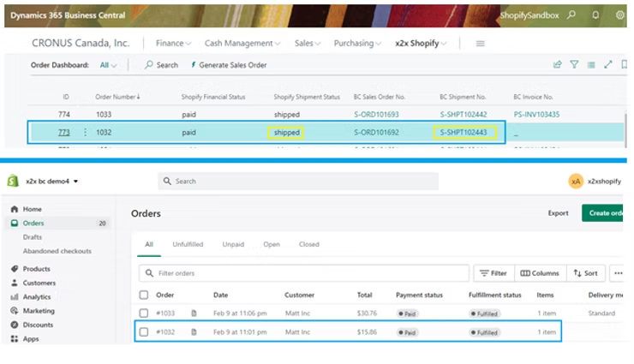Expand the Finance menu dropdown
634x364 pixels.
tap(174, 43)
